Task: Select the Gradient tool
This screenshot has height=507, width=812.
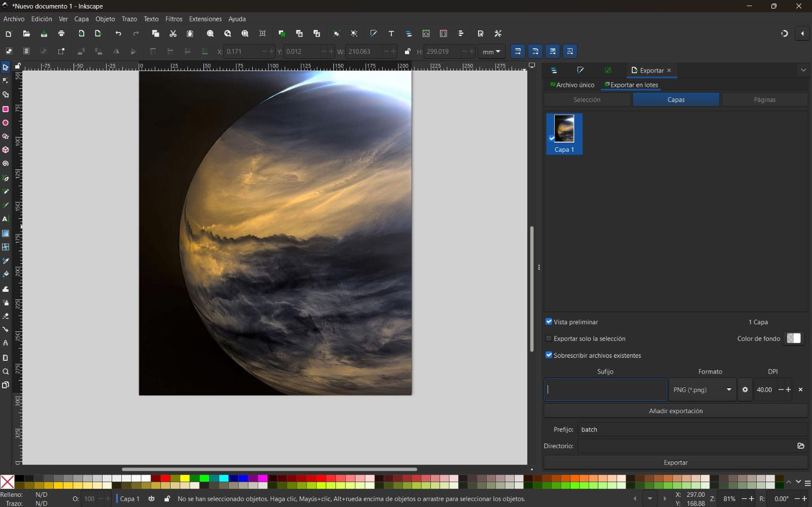Action: point(6,233)
